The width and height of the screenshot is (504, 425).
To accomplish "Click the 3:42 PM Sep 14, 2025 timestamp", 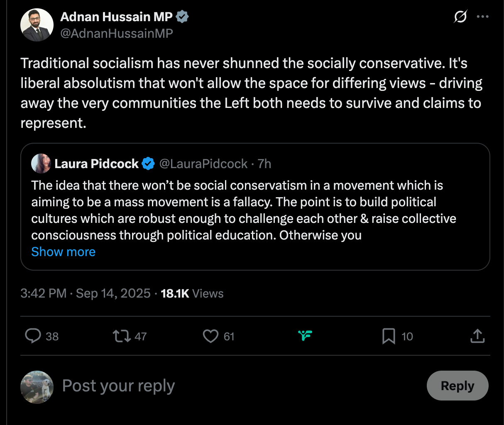I will pyautogui.click(x=85, y=293).
